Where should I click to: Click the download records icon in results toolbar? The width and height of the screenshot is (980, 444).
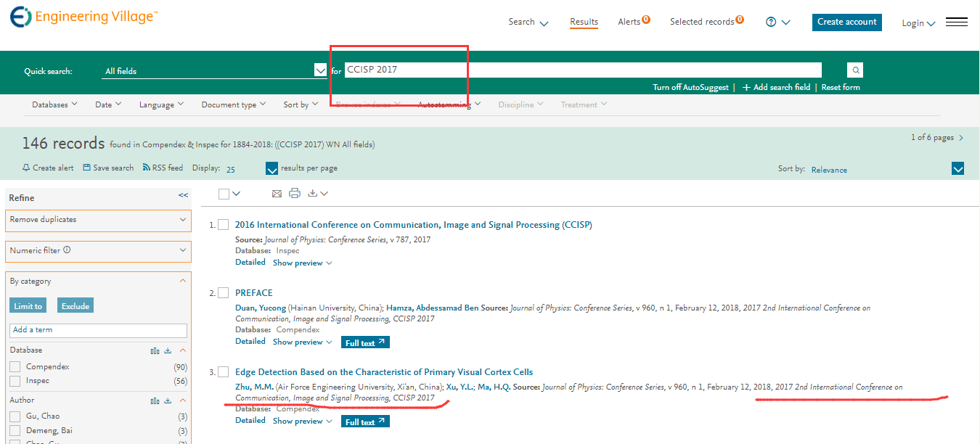[x=313, y=194]
